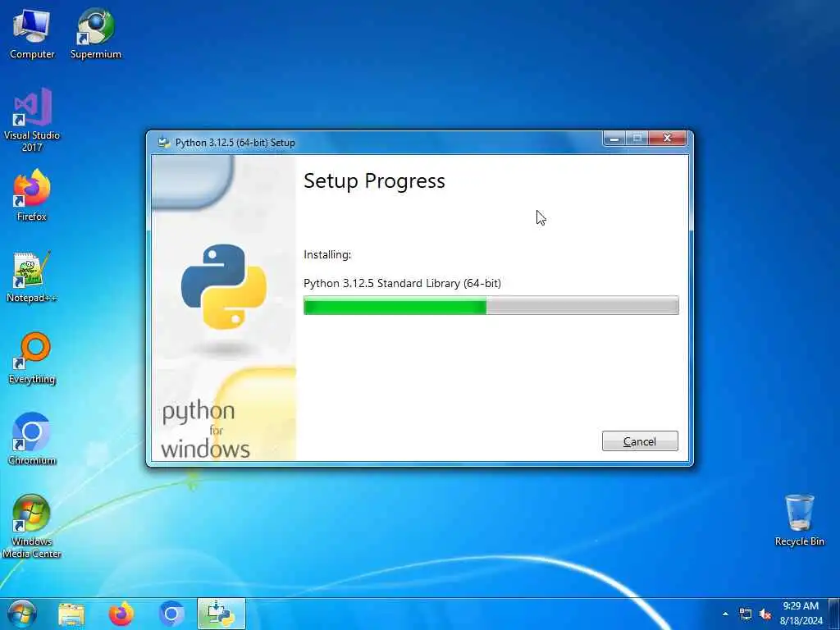This screenshot has width=840, height=630.
Task: Select the Notepad++ desktop shortcut
Action: [x=32, y=277]
